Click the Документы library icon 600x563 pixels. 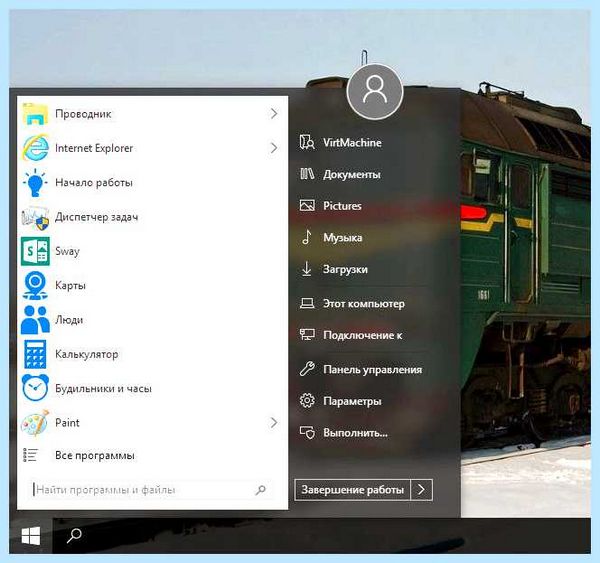pyautogui.click(x=307, y=174)
